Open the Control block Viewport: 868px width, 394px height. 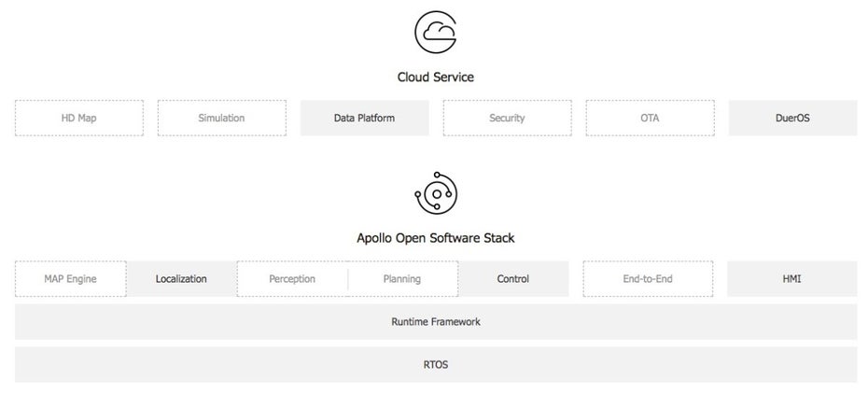point(513,279)
